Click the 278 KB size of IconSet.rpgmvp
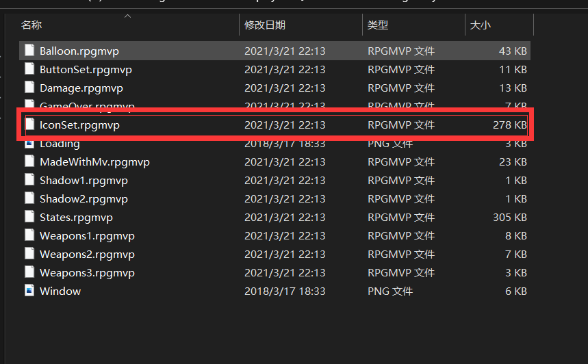 click(x=510, y=125)
